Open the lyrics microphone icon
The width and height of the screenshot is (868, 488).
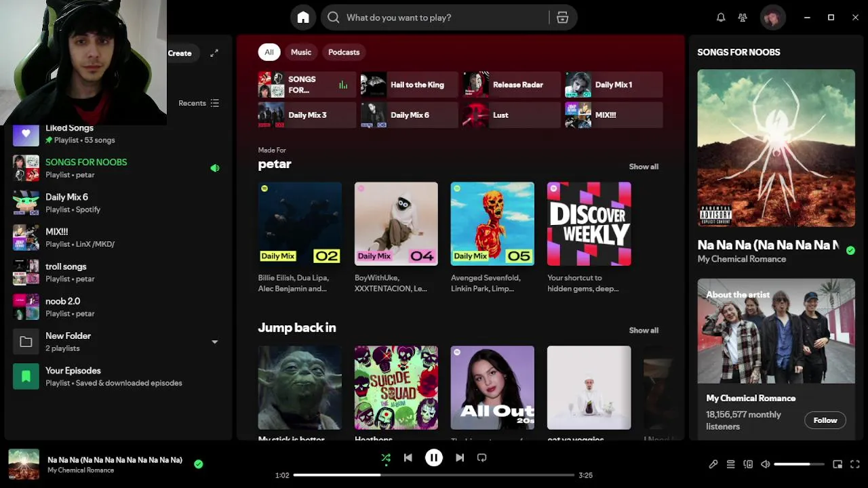[x=713, y=464]
